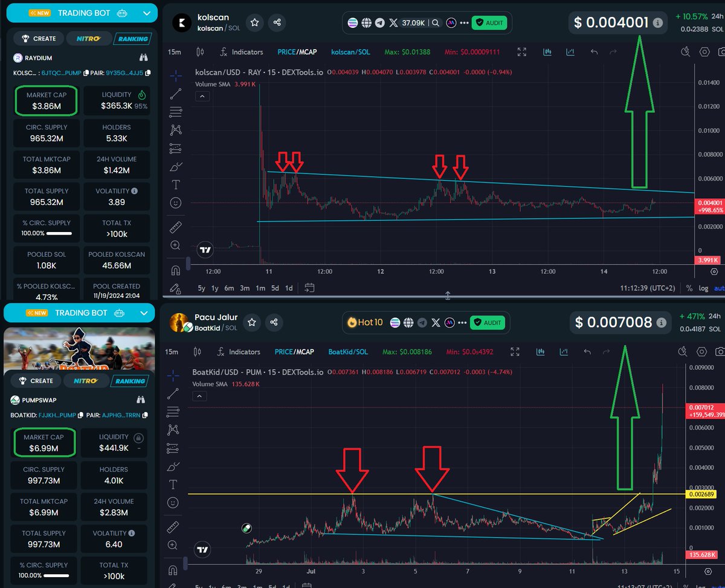
Task: Open the gear settings on kolscan price axis
Action: 715,271
